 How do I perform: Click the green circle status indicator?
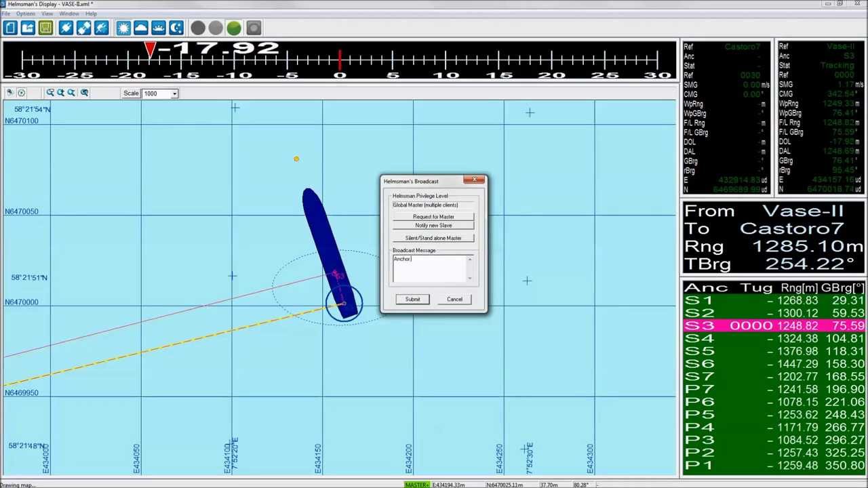234,28
